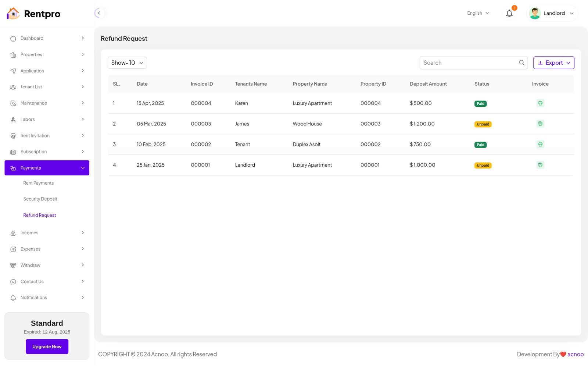The image size is (588, 366).
Task: Click invoice icon for 25 Jan, 2025 row
Action: [x=540, y=165]
